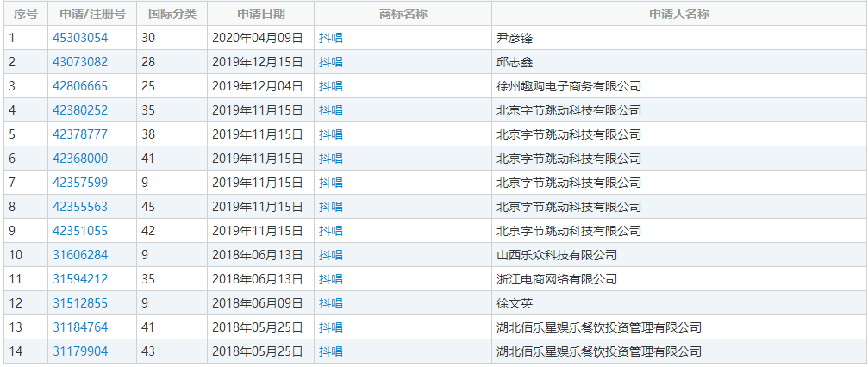Click the 42351055 number link
Image resolution: width=868 pixels, height=367 pixels.
(x=80, y=231)
